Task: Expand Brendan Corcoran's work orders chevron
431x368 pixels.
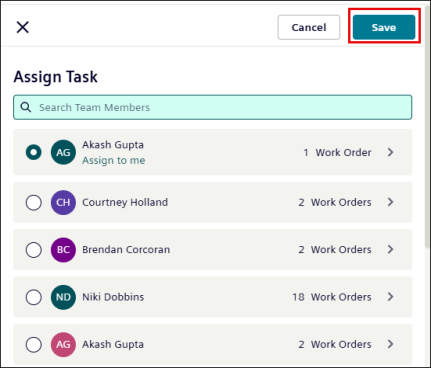Action: pos(391,249)
